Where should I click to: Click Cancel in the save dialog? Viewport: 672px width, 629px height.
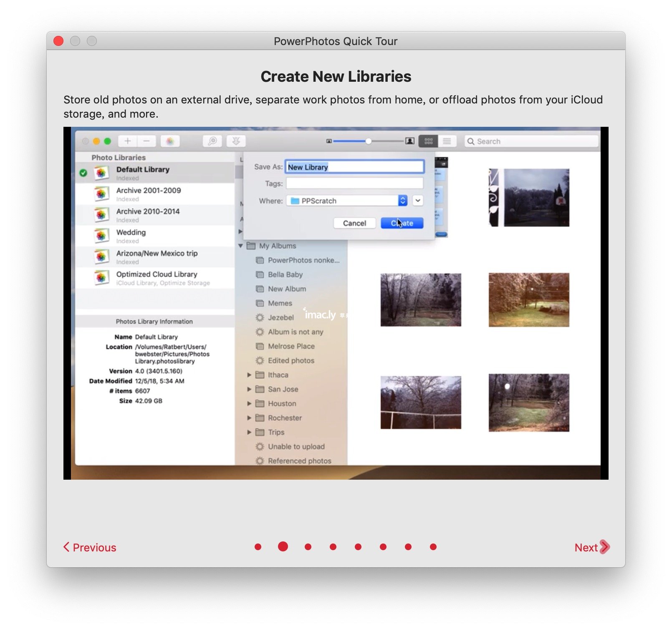point(354,223)
